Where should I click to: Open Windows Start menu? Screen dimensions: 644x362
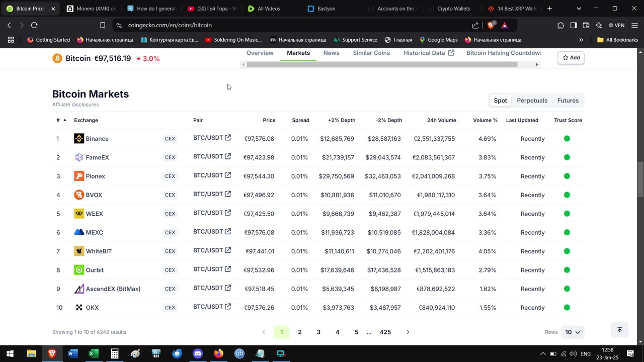tap(10, 354)
